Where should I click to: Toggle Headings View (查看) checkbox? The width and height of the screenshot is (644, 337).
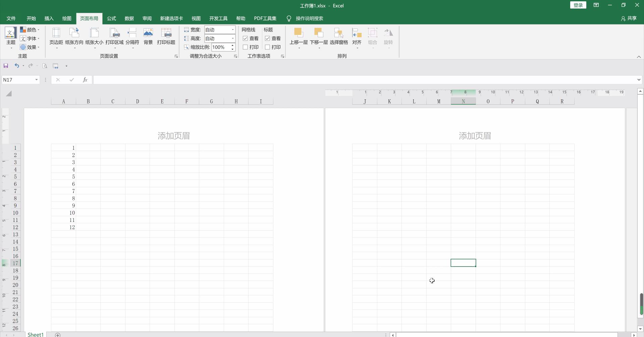click(x=267, y=38)
